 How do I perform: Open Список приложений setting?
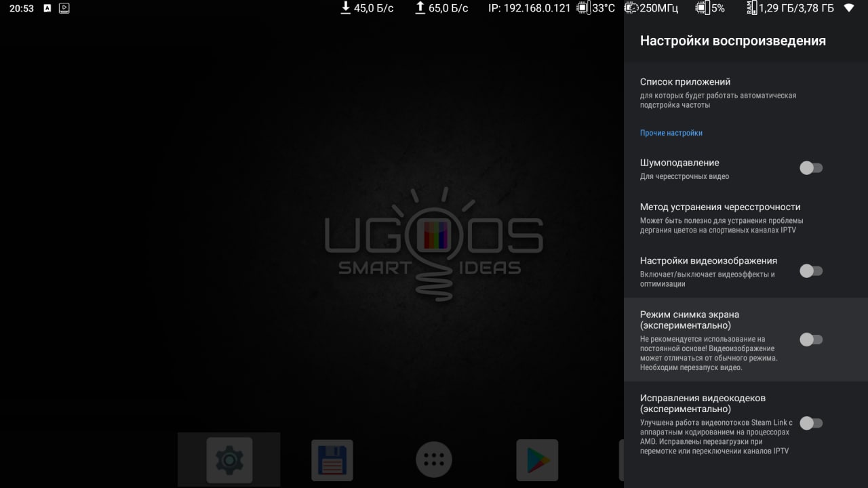(x=746, y=93)
